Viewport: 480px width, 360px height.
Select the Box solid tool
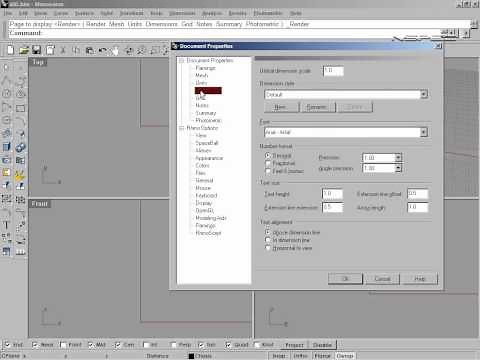tap(6, 147)
